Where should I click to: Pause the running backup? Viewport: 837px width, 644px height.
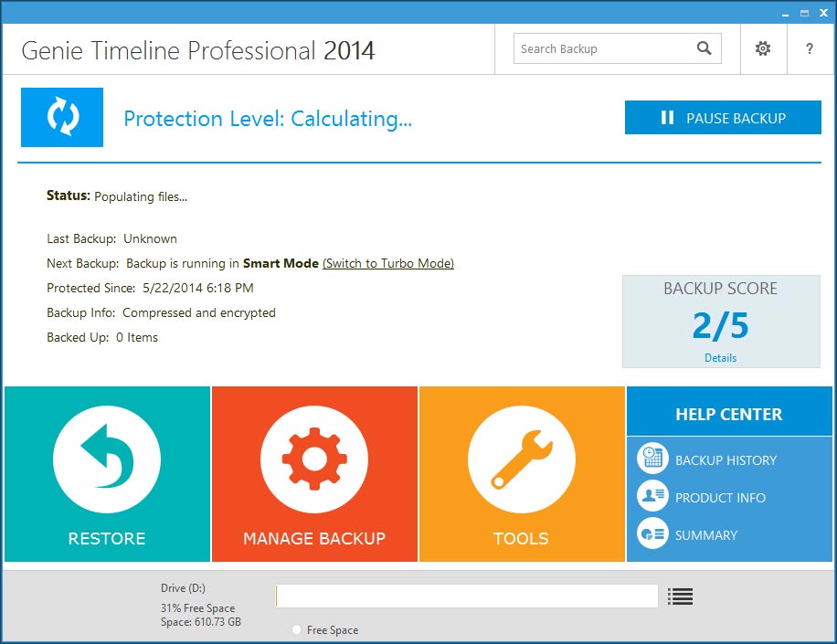pyautogui.click(x=723, y=118)
